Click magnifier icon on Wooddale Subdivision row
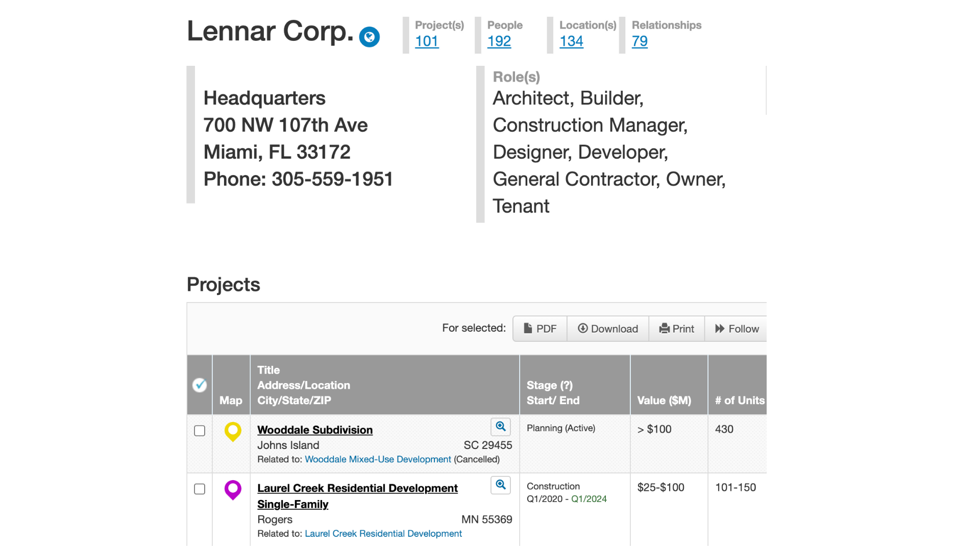The width and height of the screenshot is (980, 551). point(500,427)
